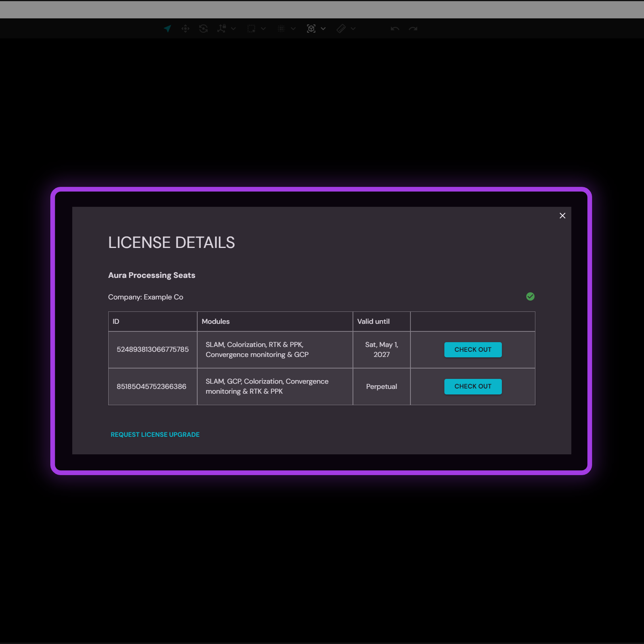
Task: Expand the axis lock tool dropdown
Action: click(234, 29)
